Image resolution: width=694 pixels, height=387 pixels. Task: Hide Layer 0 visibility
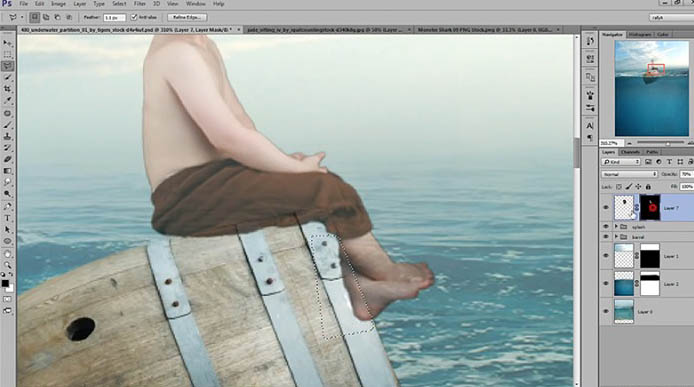click(606, 312)
